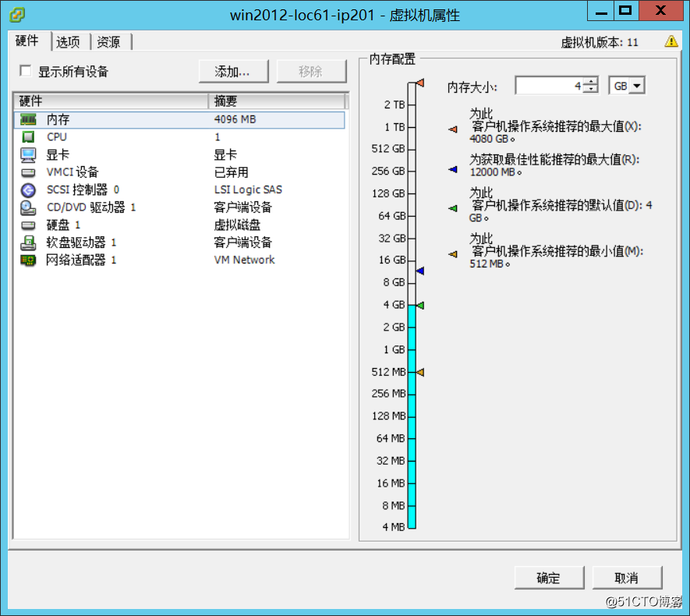Image resolution: width=690 pixels, height=616 pixels.
Task: Select the 内存 row label
Action: coord(58,119)
